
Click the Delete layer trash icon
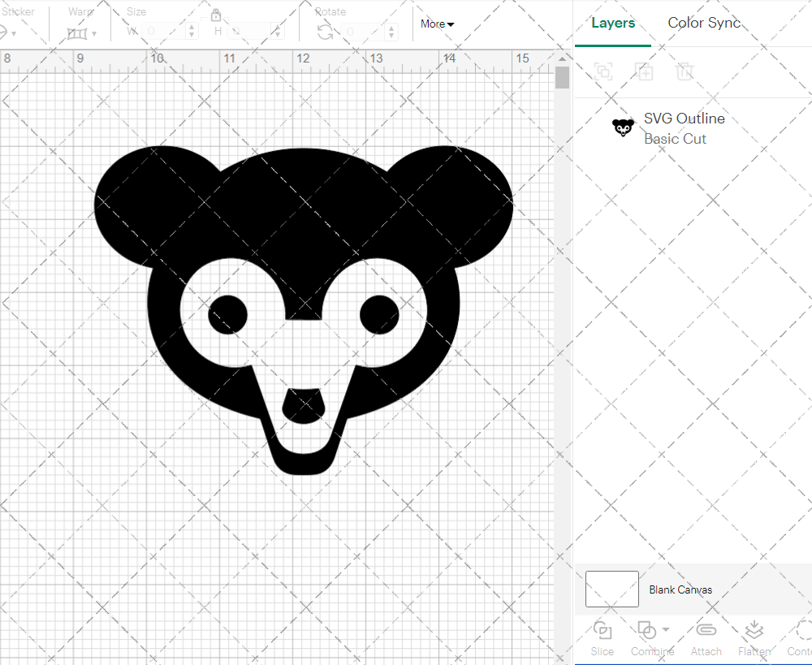coord(685,71)
